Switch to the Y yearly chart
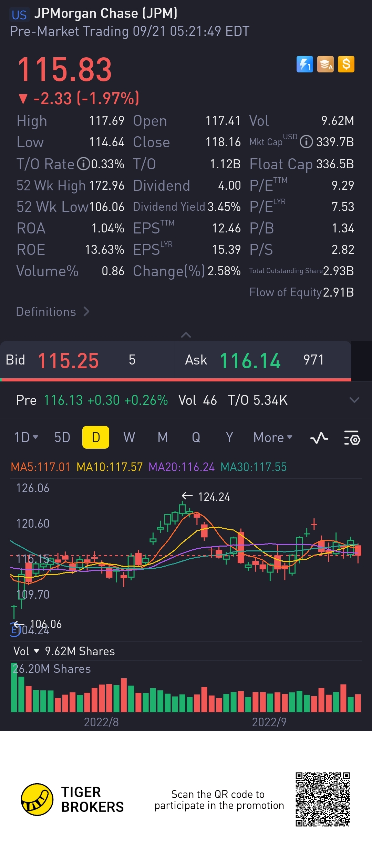Screen dimensions: 372x868 point(229,437)
